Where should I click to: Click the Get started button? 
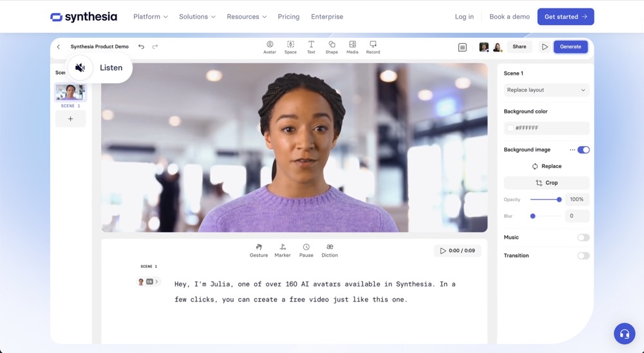tap(565, 17)
